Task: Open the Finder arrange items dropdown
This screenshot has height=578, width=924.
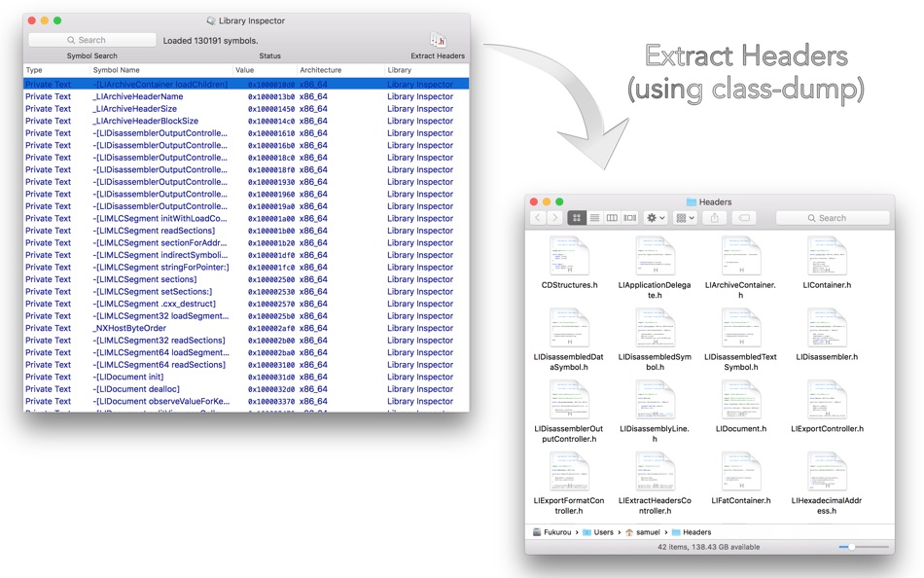Action: [x=686, y=218]
